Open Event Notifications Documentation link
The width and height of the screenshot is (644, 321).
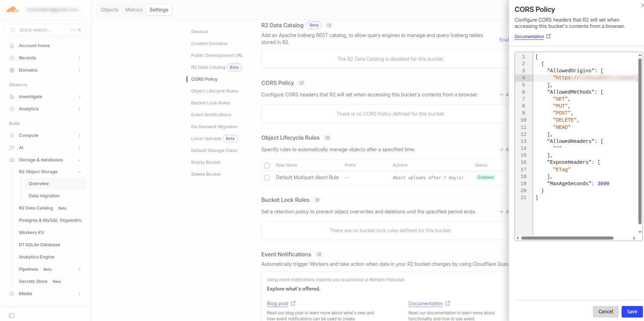(x=425, y=304)
